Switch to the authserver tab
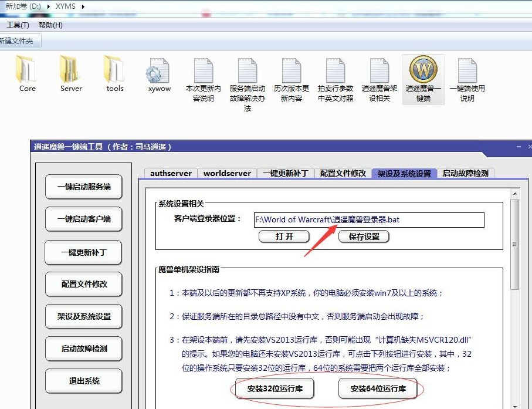Image resolution: width=532 pixels, height=409 pixels. [171, 173]
